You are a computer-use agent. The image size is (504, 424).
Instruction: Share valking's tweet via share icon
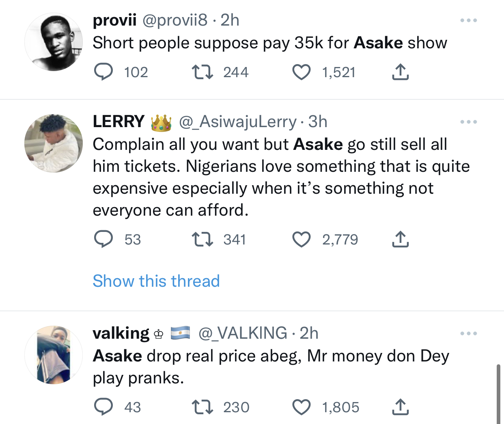click(x=400, y=407)
